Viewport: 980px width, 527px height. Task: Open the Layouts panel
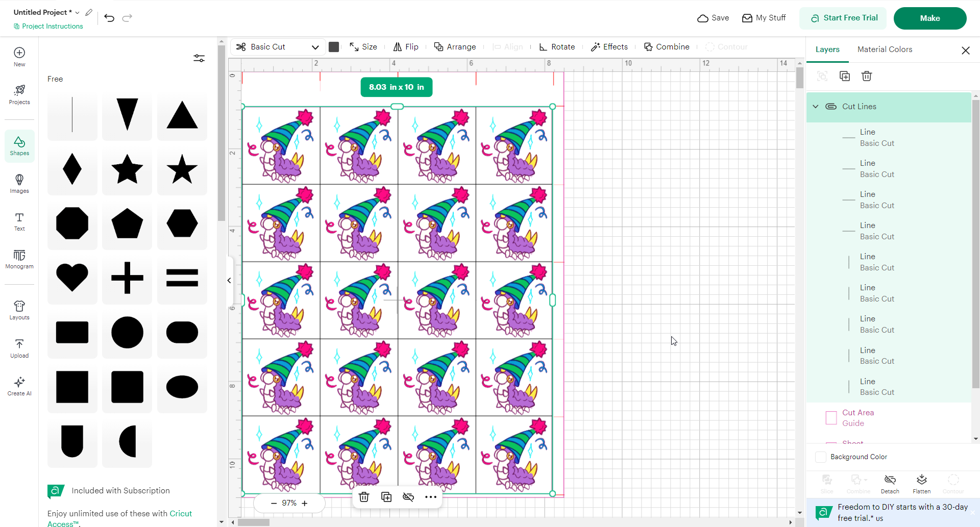[x=19, y=310]
